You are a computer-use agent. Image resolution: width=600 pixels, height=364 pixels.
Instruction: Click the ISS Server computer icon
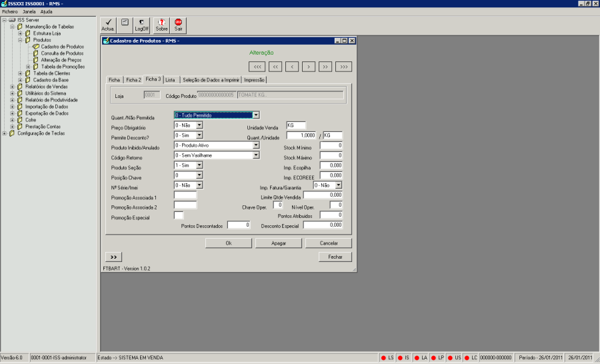[x=12, y=20]
